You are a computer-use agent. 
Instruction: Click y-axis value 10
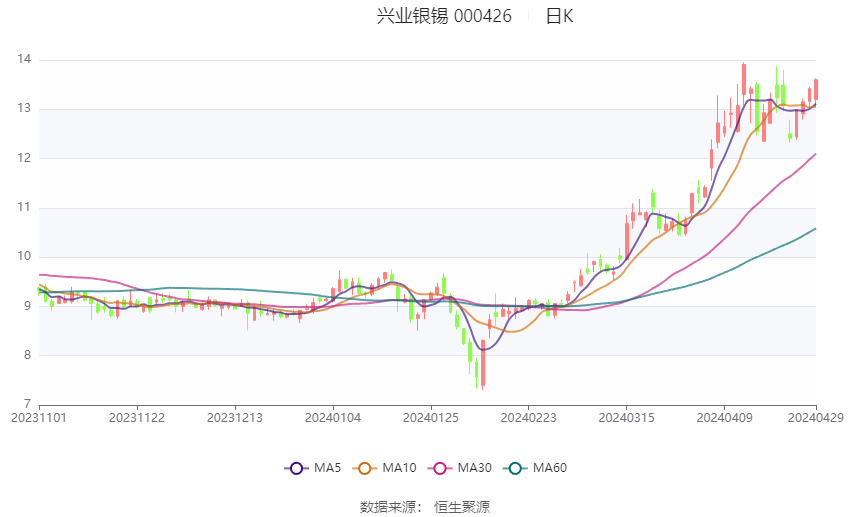coord(24,256)
